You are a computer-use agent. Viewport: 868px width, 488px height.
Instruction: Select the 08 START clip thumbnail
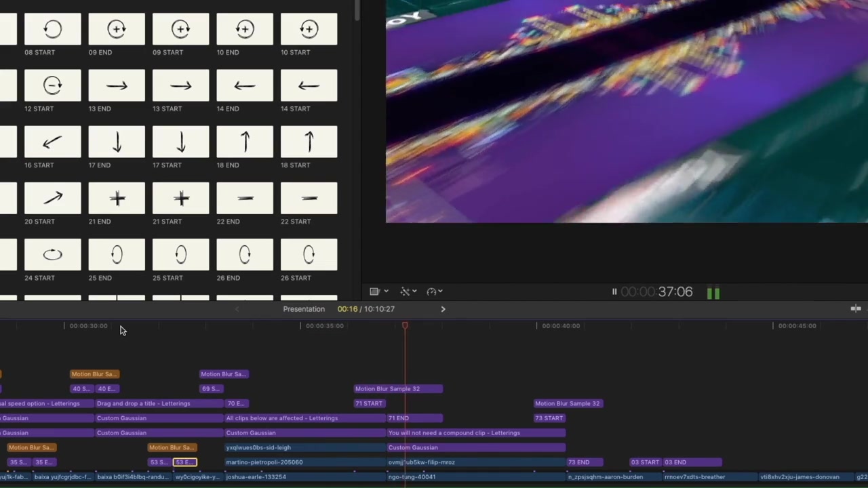click(x=52, y=29)
